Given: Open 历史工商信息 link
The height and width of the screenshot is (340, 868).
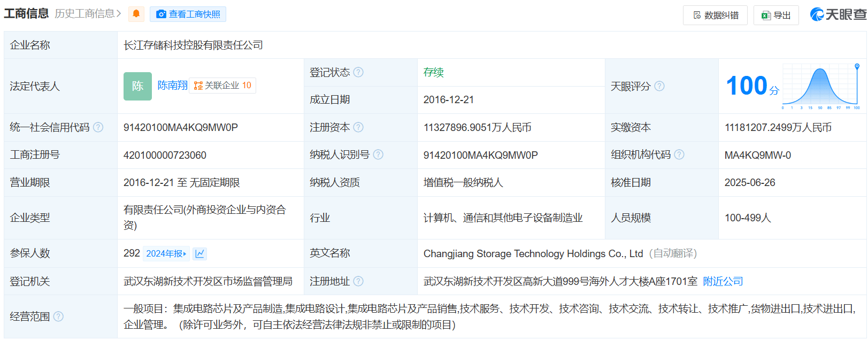Looking at the screenshot, I should (88, 14).
